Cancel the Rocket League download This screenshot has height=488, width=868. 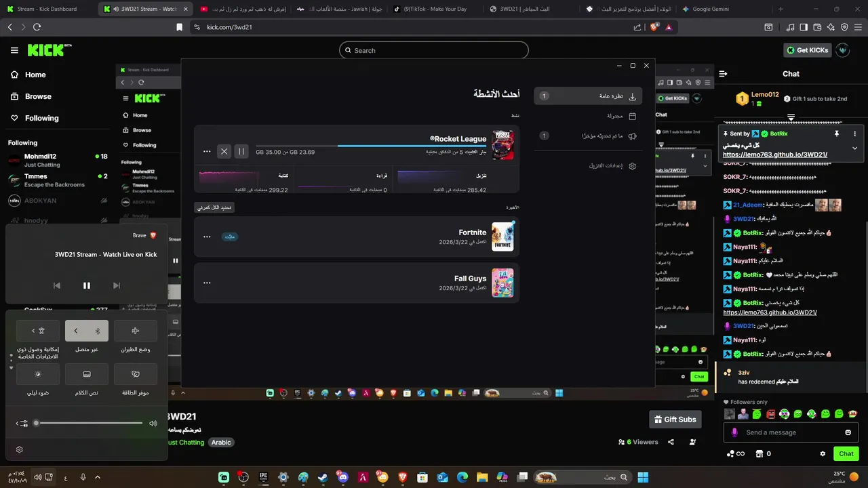[224, 152]
